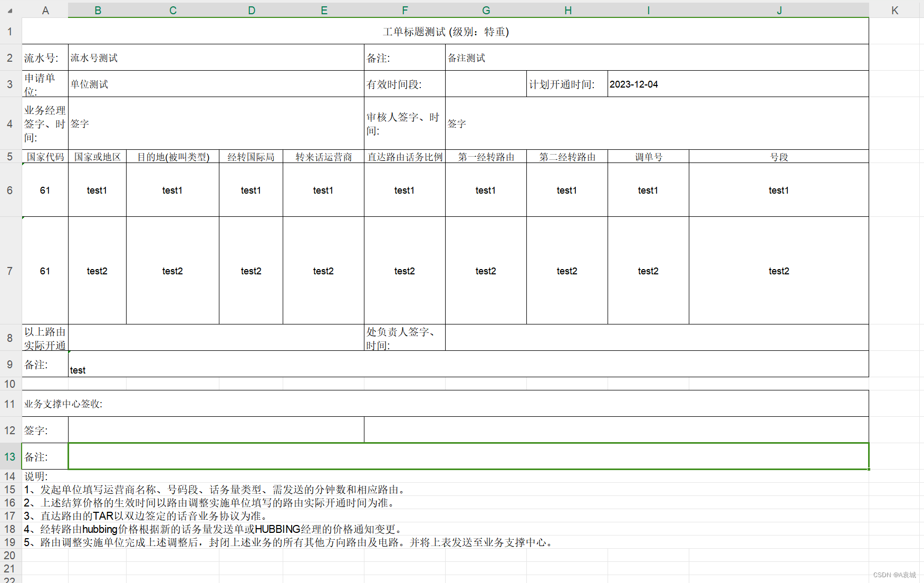
Task: Click note 5 about 路由调整实施单位
Action: [x=290, y=542]
